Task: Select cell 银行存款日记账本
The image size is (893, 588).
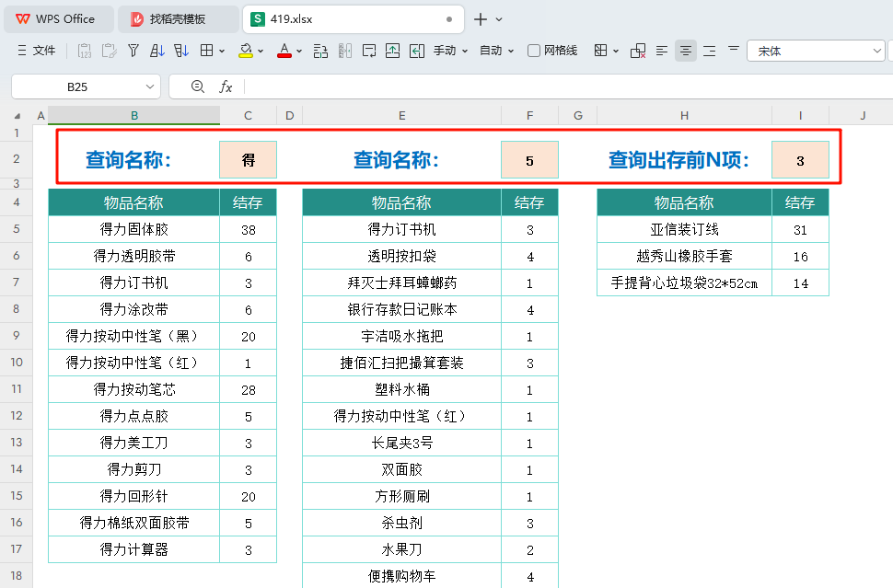Action: point(402,309)
